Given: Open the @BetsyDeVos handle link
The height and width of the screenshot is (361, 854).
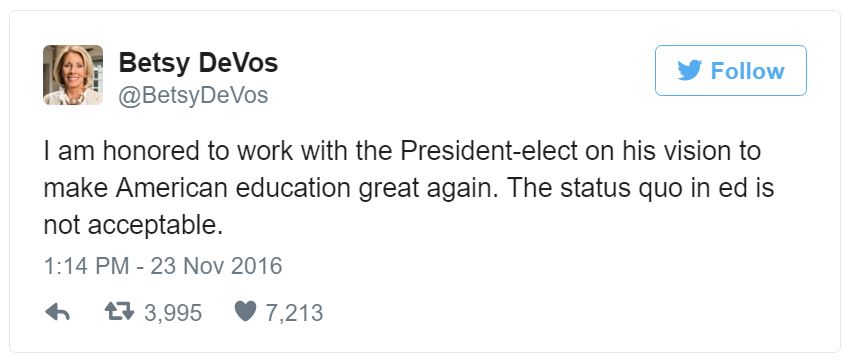Looking at the screenshot, I should tap(193, 95).
